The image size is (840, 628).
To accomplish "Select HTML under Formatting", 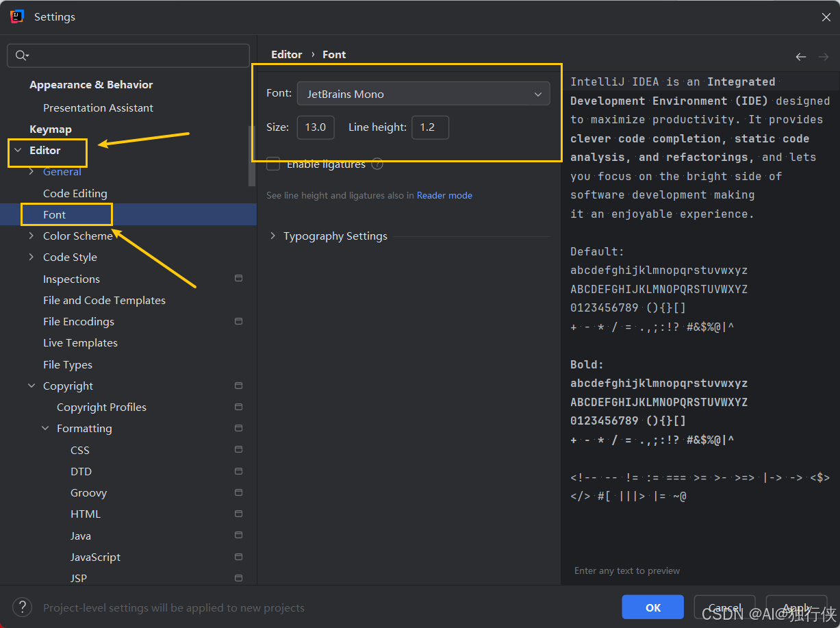I will pos(86,514).
